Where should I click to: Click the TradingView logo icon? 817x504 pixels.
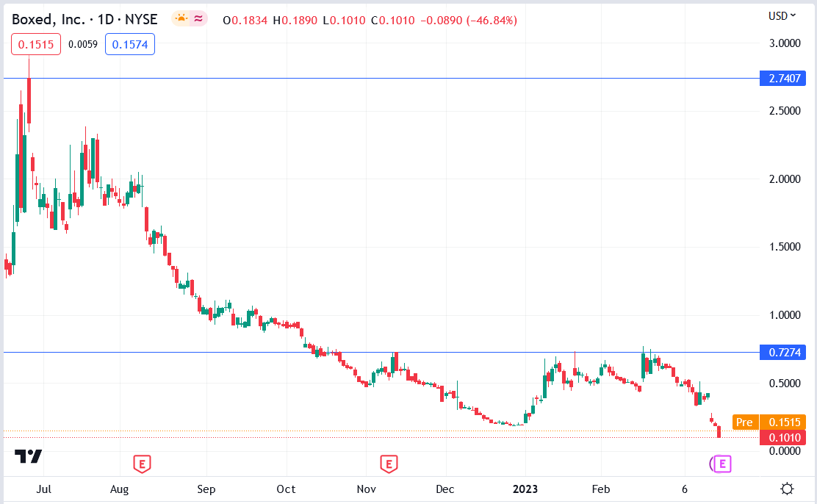28,456
